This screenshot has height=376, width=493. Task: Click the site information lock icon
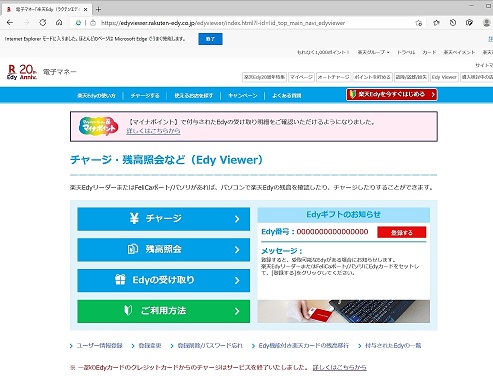(x=93, y=23)
